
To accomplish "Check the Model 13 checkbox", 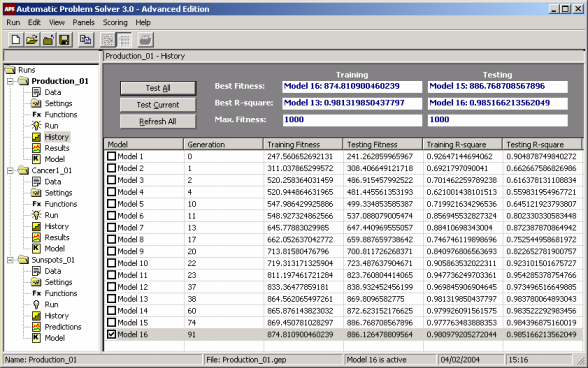I will point(111,299).
